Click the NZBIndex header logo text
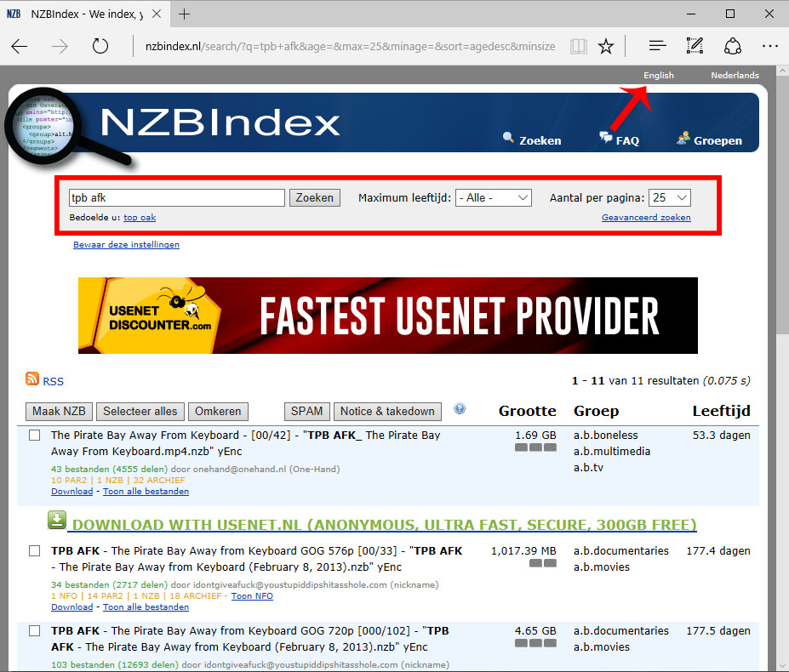Viewport: 789px width, 672px height. (x=220, y=122)
